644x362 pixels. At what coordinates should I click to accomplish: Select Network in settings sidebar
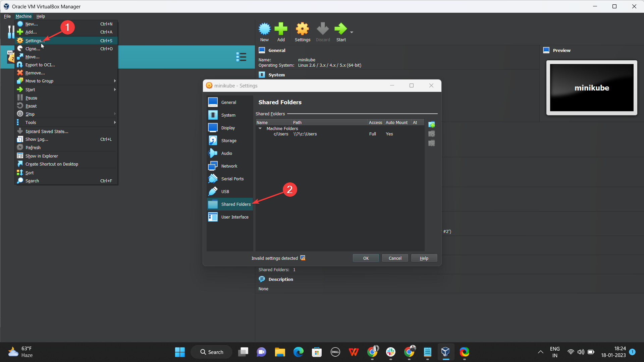click(x=230, y=166)
